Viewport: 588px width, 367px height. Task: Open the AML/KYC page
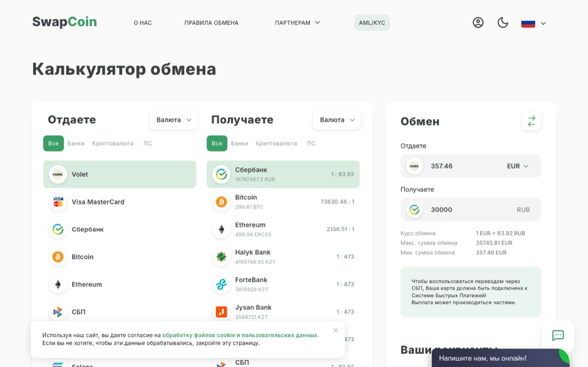(372, 23)
